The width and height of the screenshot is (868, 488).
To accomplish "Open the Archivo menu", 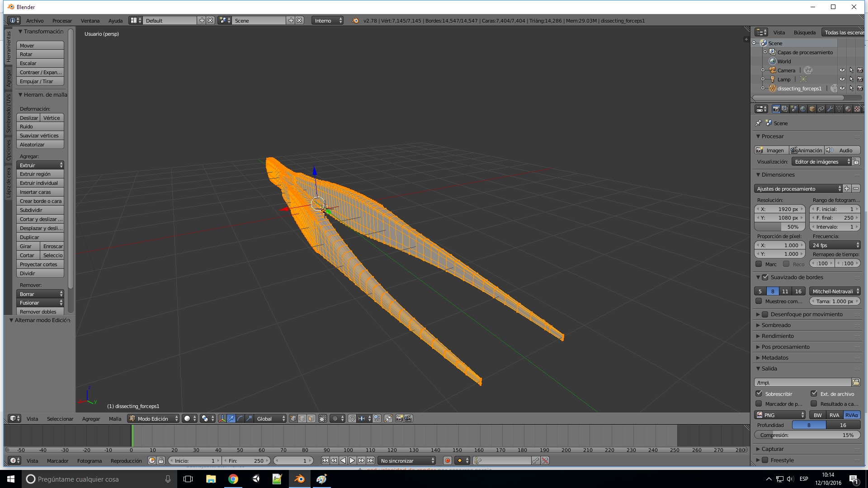I will (35, 21).
